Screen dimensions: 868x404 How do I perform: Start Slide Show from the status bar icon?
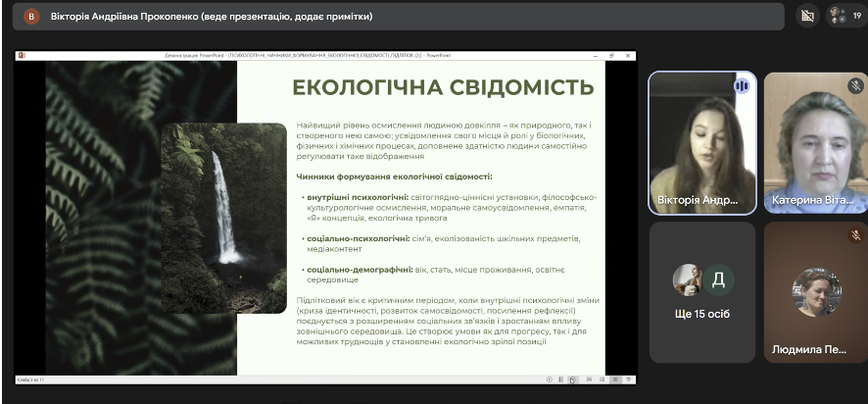click(628, 379)
